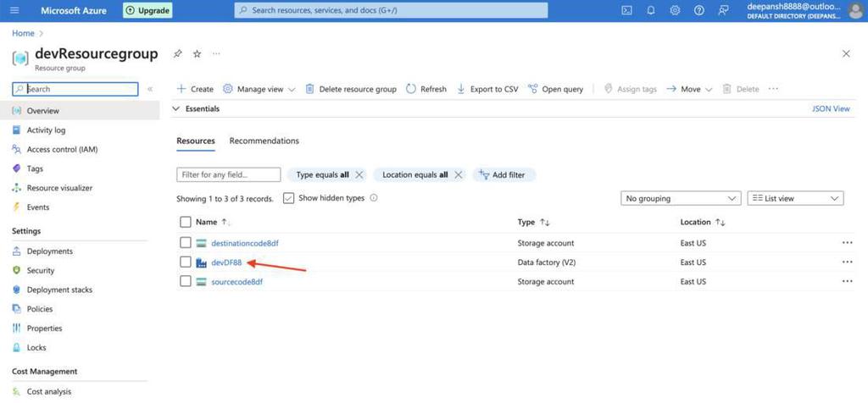Click the devDF88 data factory icon
This screenshot has width=868, height=403.
coord(202,262)
